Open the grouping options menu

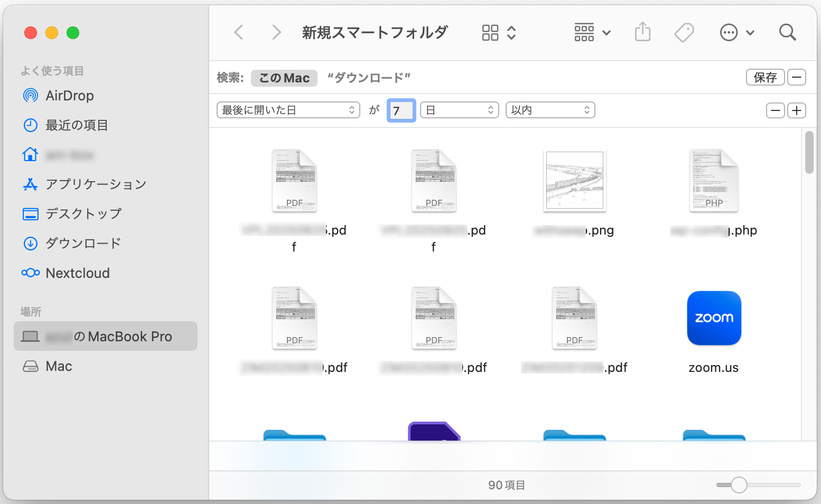(592, 33)
